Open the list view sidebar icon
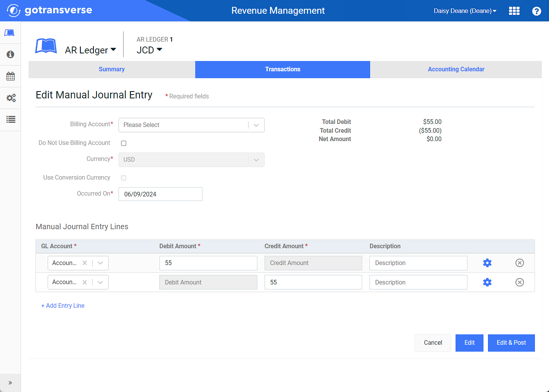The width and height of the screenshot is (549, 392). (x=11, y=119)
